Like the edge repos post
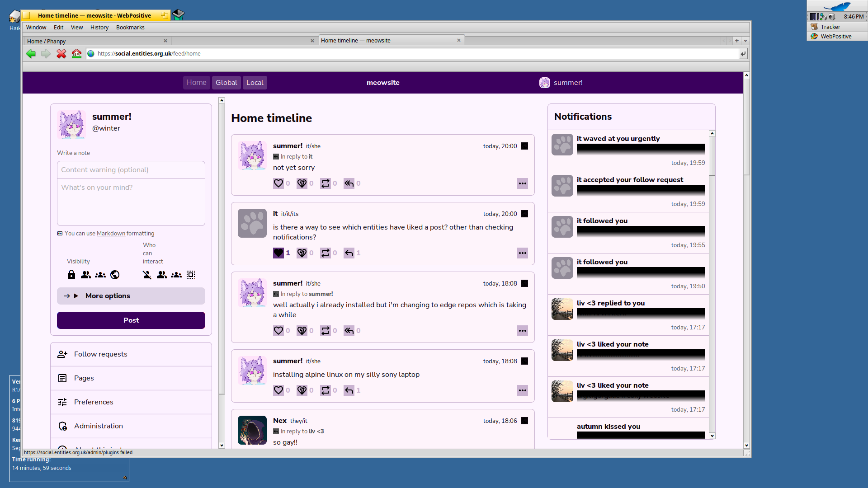The image size is (868, 488). (278, 331)
